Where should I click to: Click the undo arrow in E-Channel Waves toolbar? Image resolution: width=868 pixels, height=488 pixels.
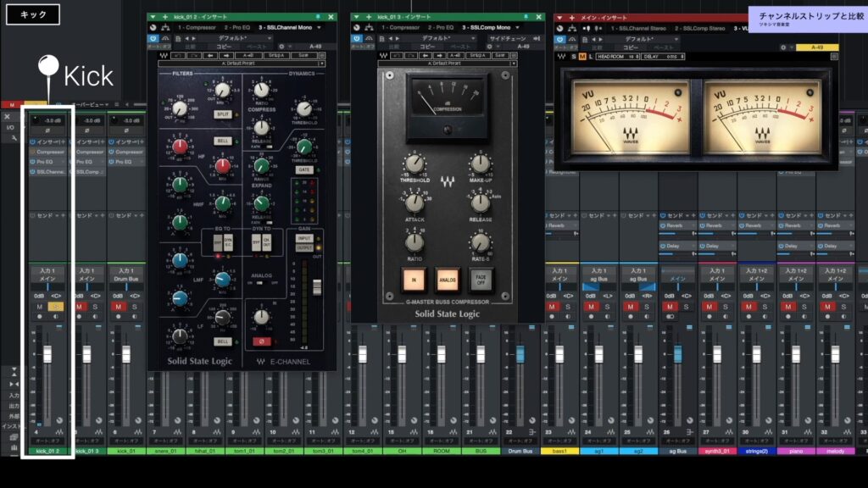pyautogui.click(x=178, y=56)
